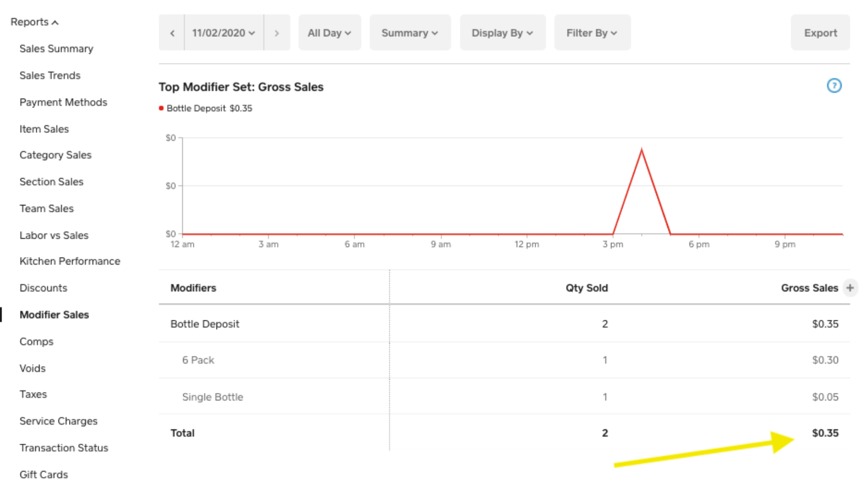Click the Bottle Deposit table row
868x491 pixels.
[205, 324]
